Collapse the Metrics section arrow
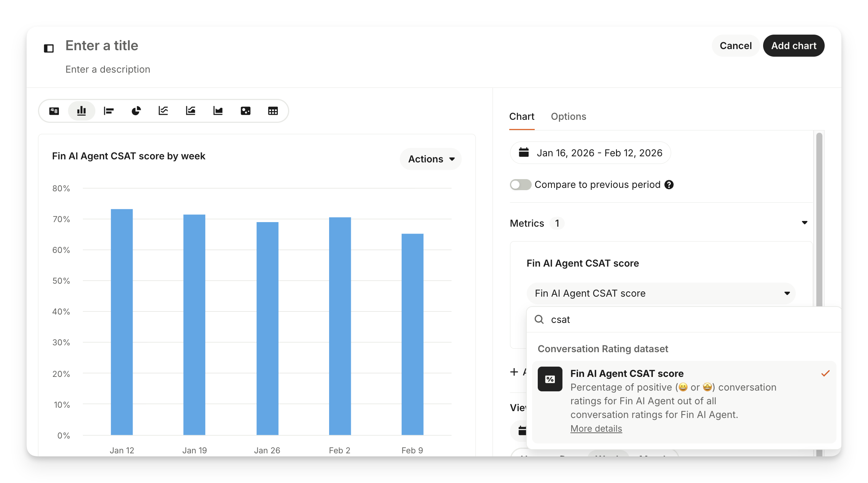Viewport: 868px width, 483px height. pyautogui.click(x=804, y=223)
